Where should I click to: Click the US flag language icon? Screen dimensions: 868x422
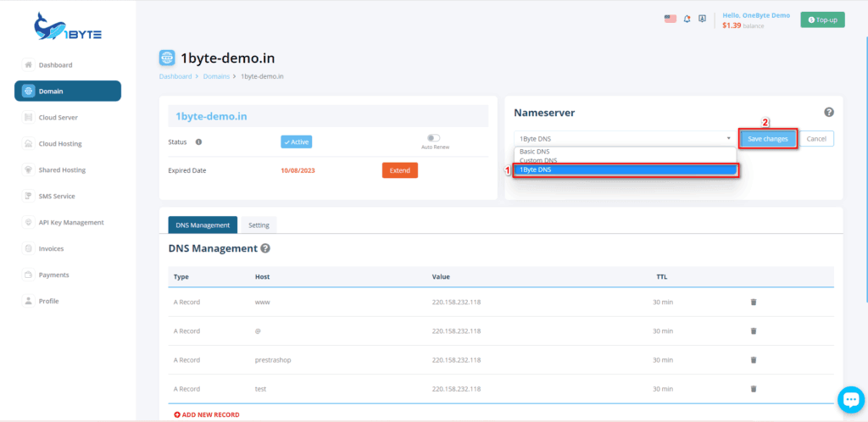pyautogui.click(x=670, y=19)
